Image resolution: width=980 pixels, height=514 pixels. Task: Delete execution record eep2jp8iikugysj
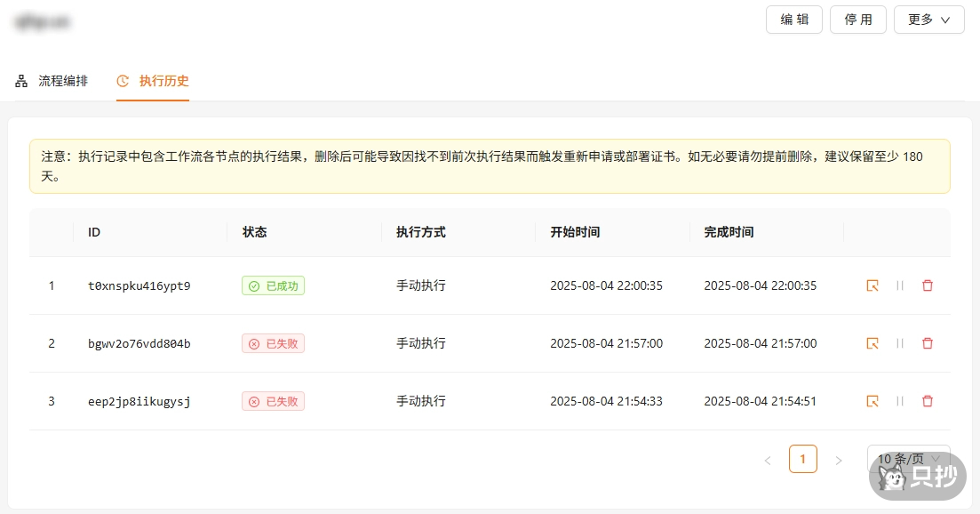tap(928, 401)
